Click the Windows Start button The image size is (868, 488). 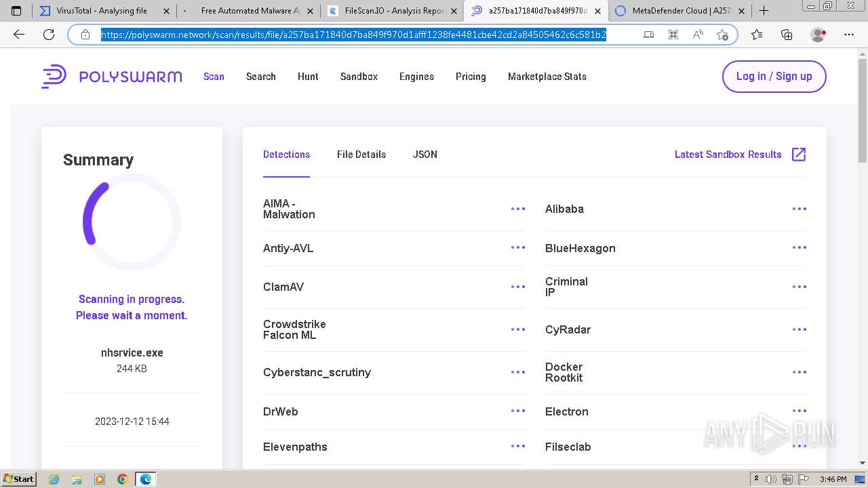tap(18, 479)
